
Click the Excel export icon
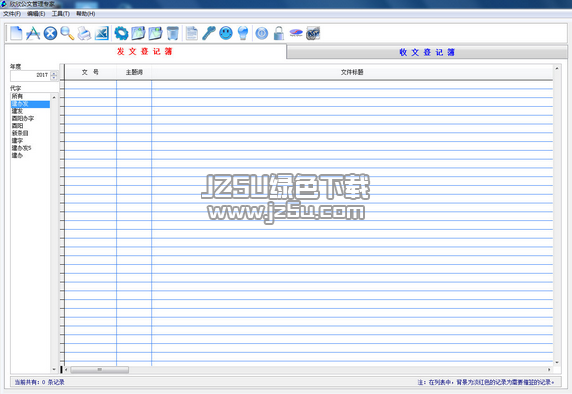(x=101, y=33)
